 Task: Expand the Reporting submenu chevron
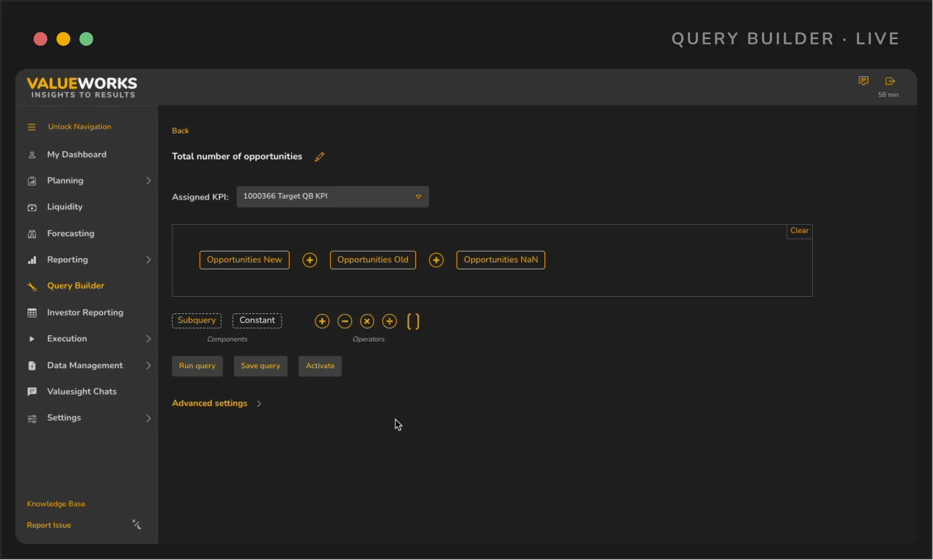click(148, 260)
